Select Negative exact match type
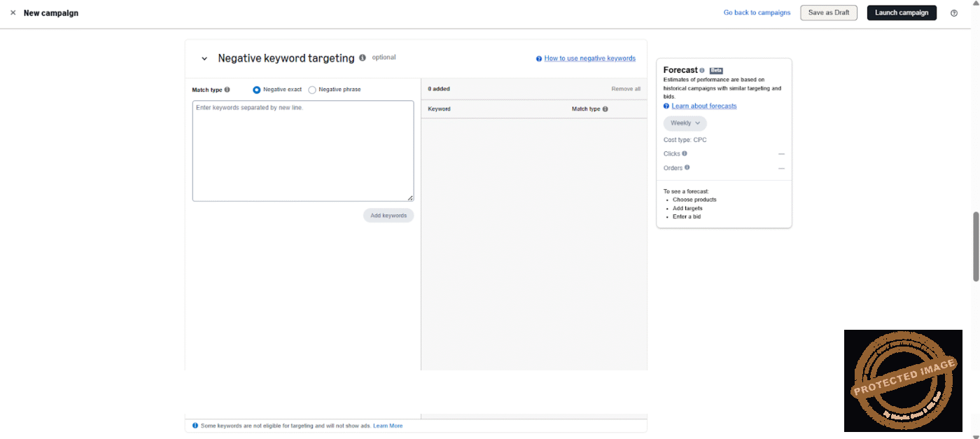Image resolution: width=980 pixels, height=439 pixels. click(x=257, y=90)
